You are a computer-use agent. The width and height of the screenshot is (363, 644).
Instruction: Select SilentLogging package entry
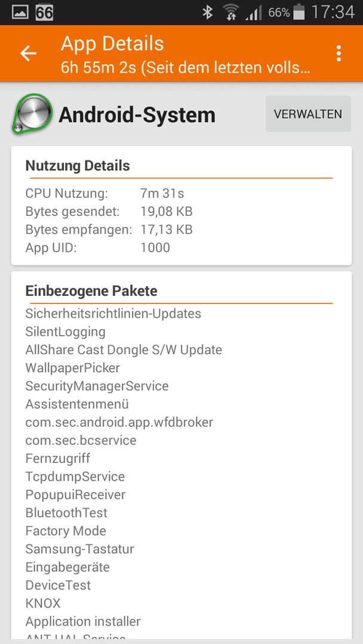[65, 332]
